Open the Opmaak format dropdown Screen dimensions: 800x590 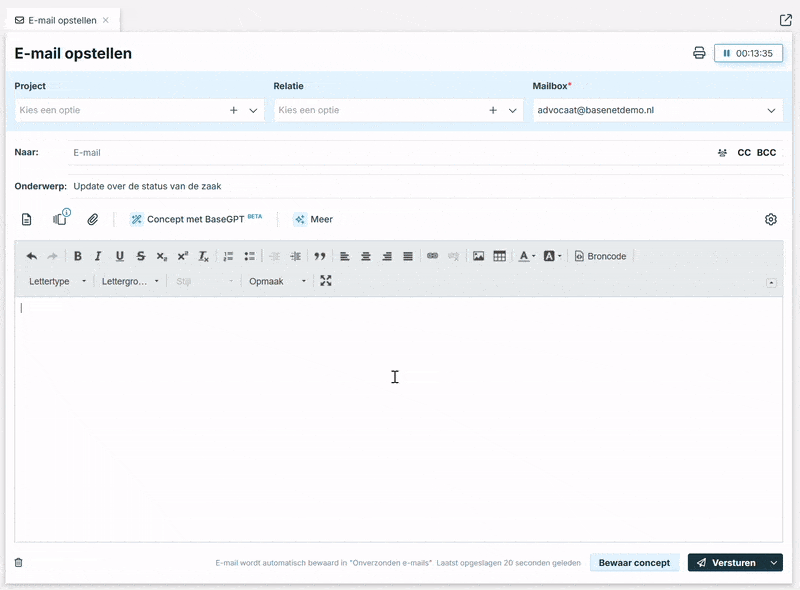point(277,281)
